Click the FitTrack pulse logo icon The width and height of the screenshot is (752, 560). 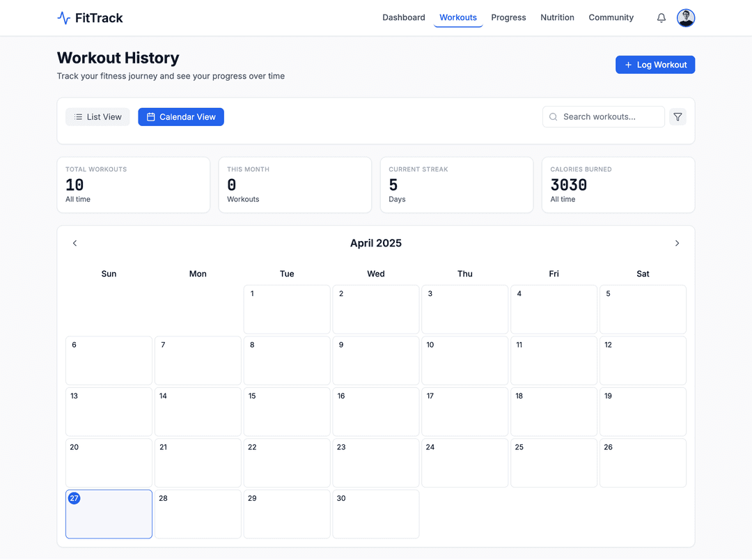pos(64,18)
